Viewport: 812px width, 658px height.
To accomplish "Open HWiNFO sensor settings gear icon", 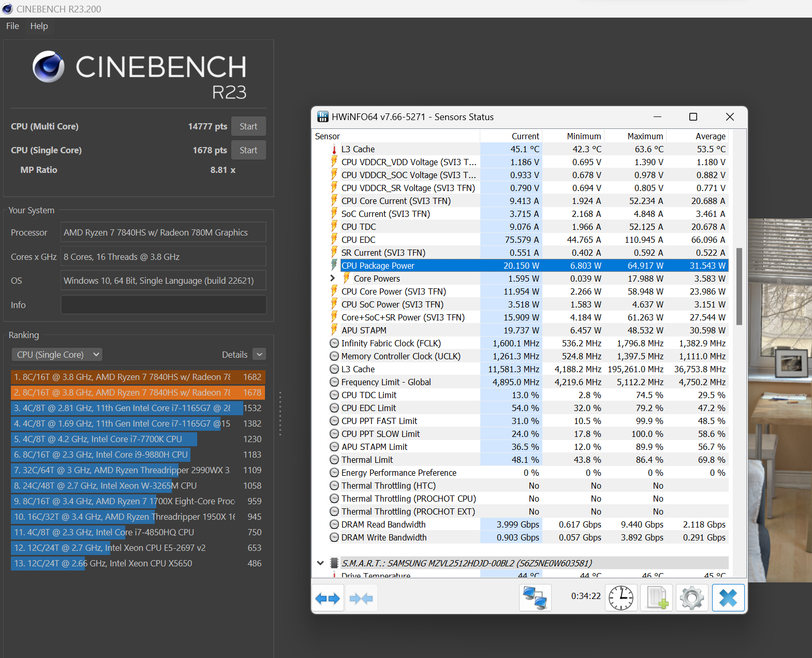I will pos(692,598).
